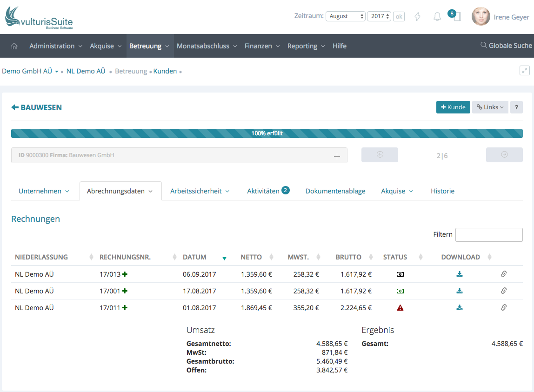Screen dimensions: 534x392
Task: Open the month dropdown showing August
Action: 346,16
